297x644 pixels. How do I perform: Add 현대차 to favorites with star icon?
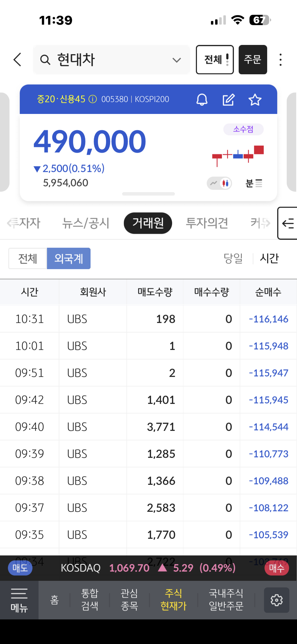255,100
